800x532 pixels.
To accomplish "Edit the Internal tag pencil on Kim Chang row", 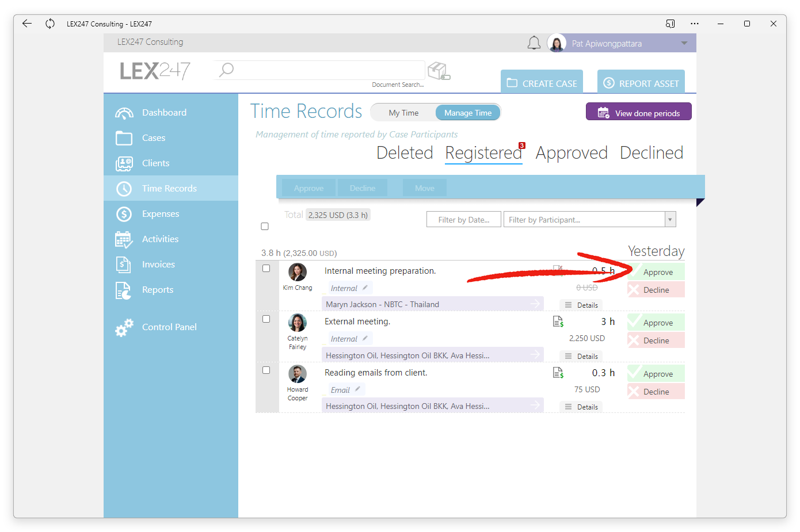I will [365, 288].
